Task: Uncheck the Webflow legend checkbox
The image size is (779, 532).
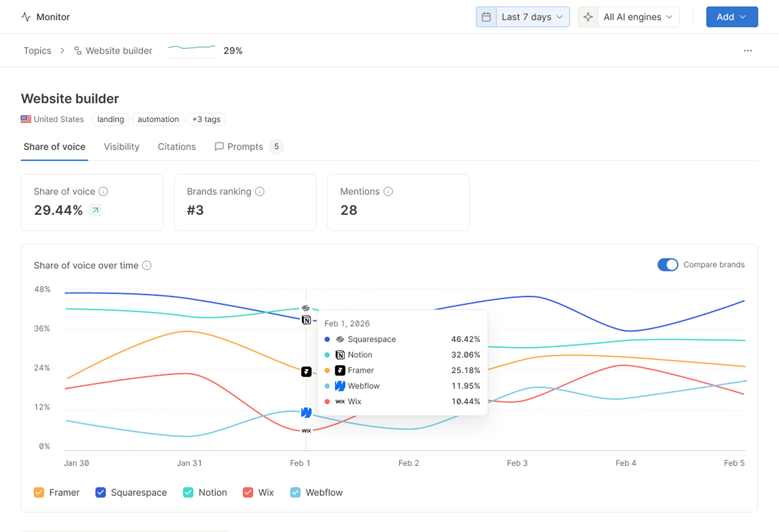Action: pos(295,492)
